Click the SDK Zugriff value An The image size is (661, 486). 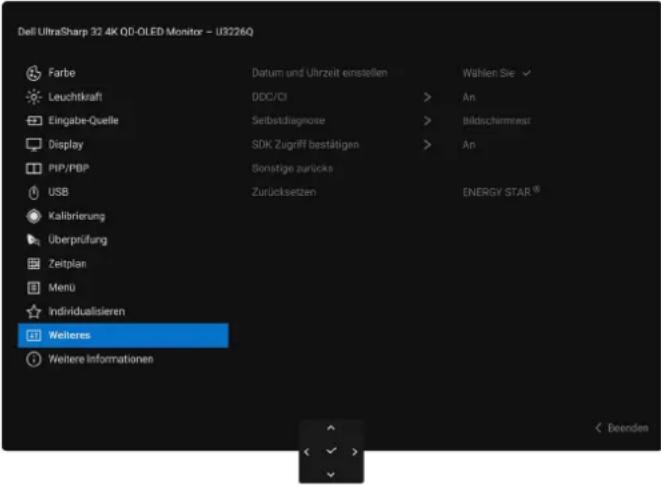coord(469,145)
